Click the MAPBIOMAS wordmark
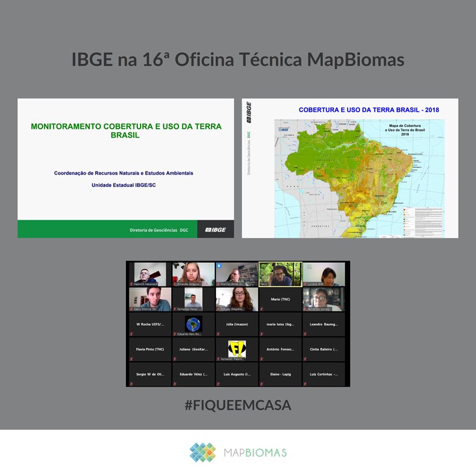 [x=255, y=453]
